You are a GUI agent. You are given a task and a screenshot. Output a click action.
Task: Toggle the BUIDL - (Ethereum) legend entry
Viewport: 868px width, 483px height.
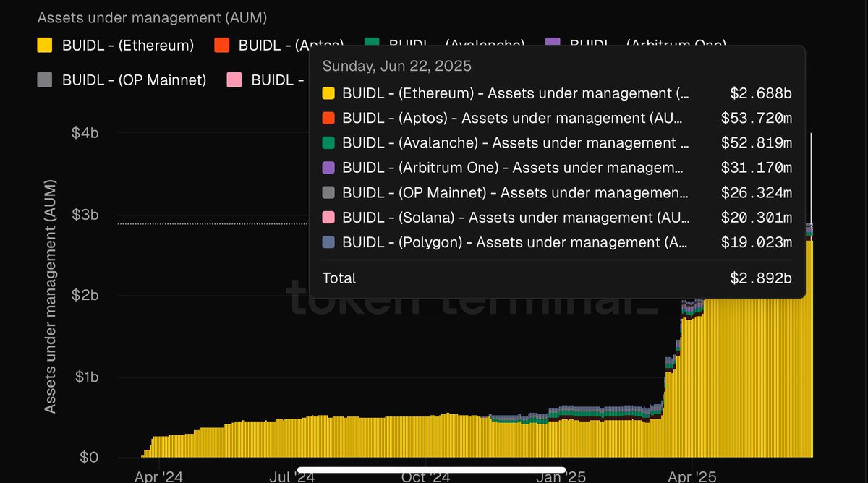[x=116, y=46]
